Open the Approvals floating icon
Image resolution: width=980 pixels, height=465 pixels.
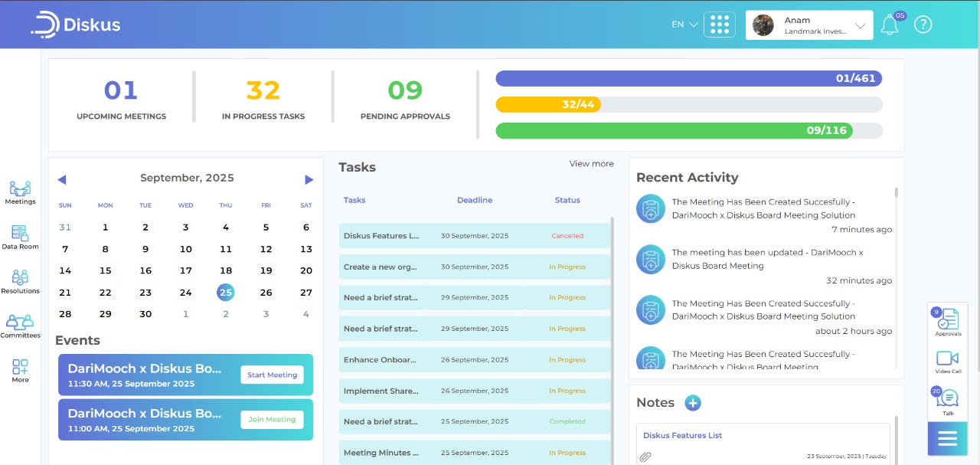click(x=948, y=320)
